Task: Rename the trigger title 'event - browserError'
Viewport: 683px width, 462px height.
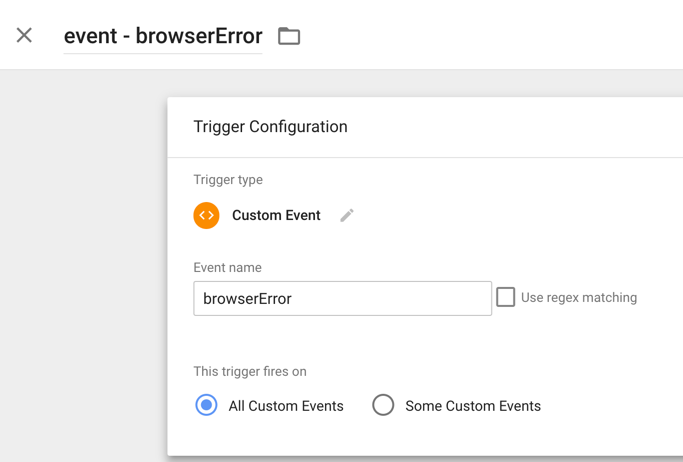Action: 163,36
